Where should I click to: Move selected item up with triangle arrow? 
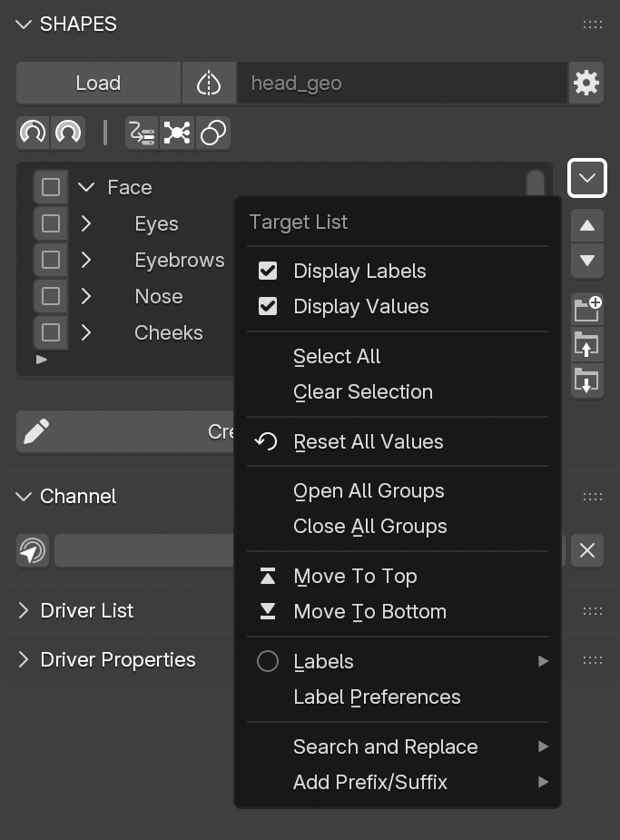point(587,225)
